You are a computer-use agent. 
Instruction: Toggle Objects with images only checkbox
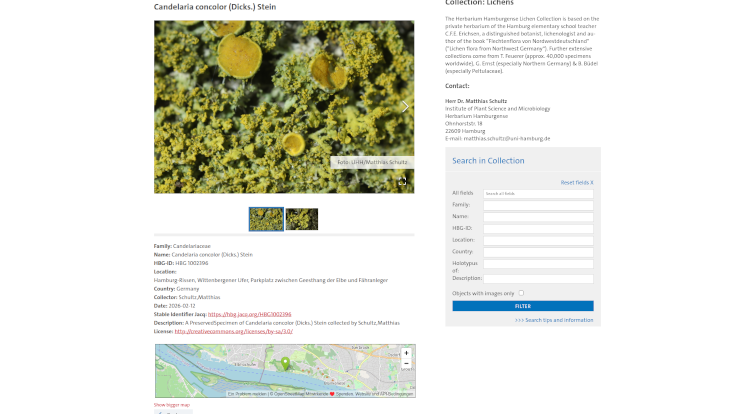(521, 293)
